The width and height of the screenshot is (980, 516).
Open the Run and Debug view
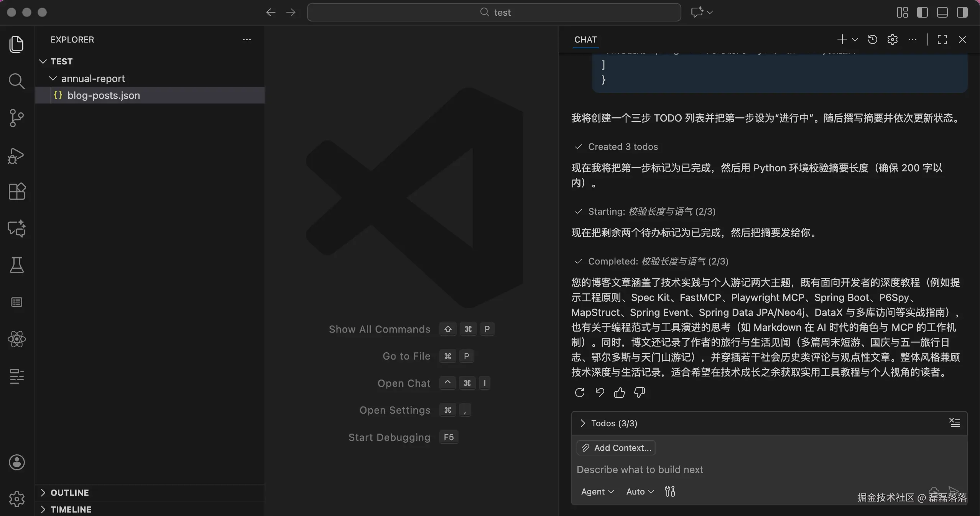tap(16, 155)
